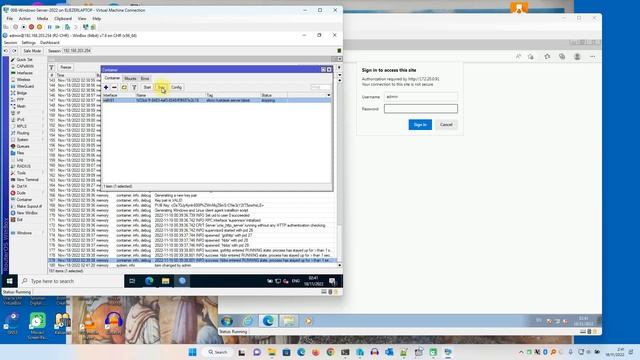Toggle Safe Mode in WinBox
This screenshot has height=360, width=640.
pos(32,51)
